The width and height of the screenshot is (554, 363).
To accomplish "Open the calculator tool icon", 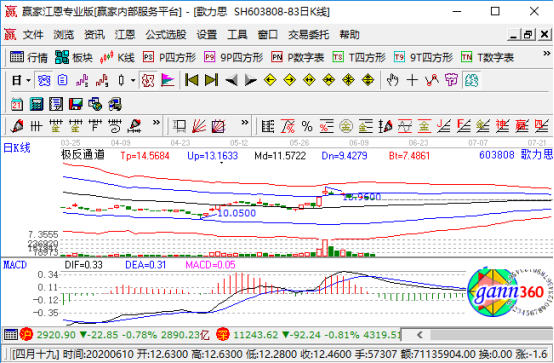I will pyautogui.click(x=36, y=104).
